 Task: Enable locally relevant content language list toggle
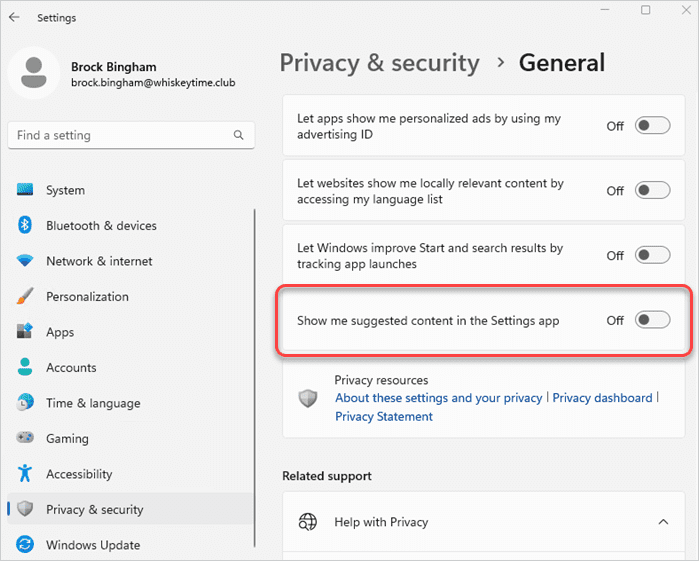click(652, 191)
